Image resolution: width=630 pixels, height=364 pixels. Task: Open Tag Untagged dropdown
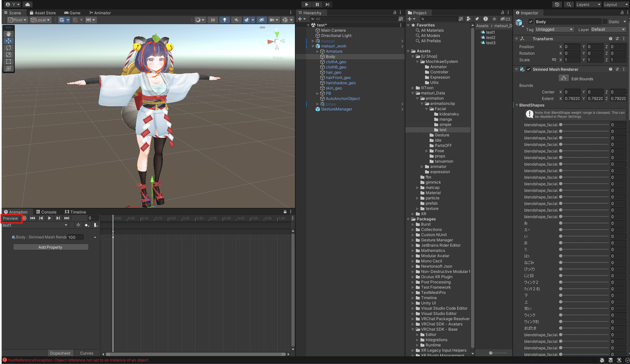[554, 29]
